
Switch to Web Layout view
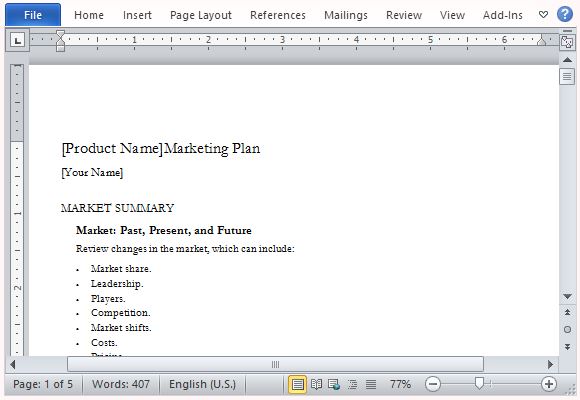334,384
